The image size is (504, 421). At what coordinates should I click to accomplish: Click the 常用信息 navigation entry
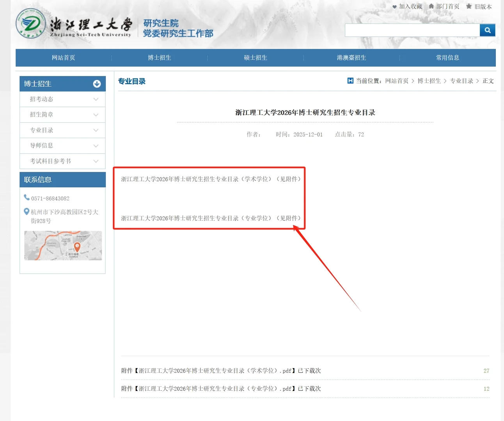pyautogui.click(x=447, y=57)
